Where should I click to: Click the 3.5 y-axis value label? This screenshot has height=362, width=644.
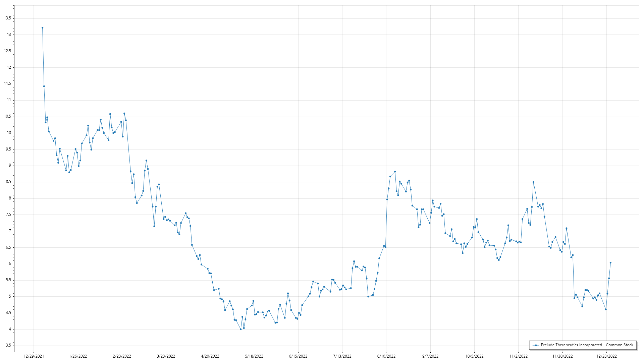point(9,346)
